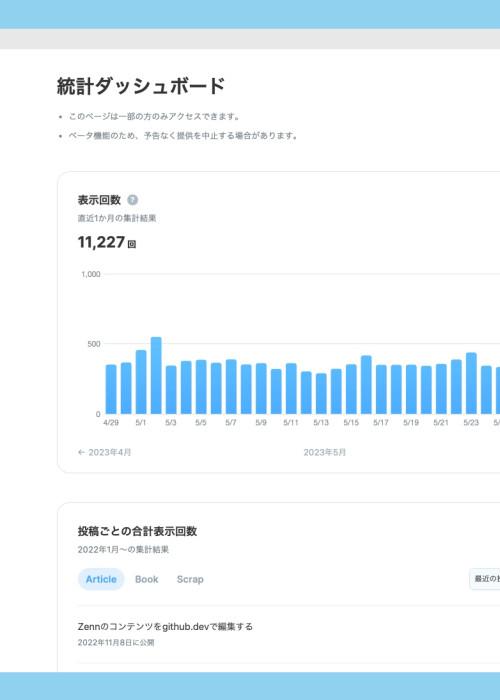This screenshot has width=500, height=700.
Task: Click the 5/19 axis label
Action: tap(411, 423)
